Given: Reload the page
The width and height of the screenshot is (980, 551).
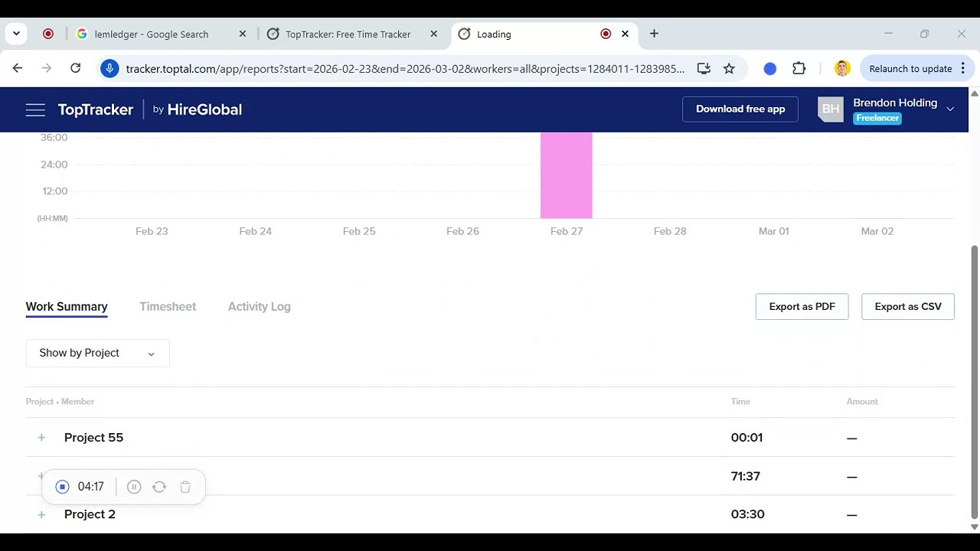Looking at the screenshot, I should (x=75, y=68).
